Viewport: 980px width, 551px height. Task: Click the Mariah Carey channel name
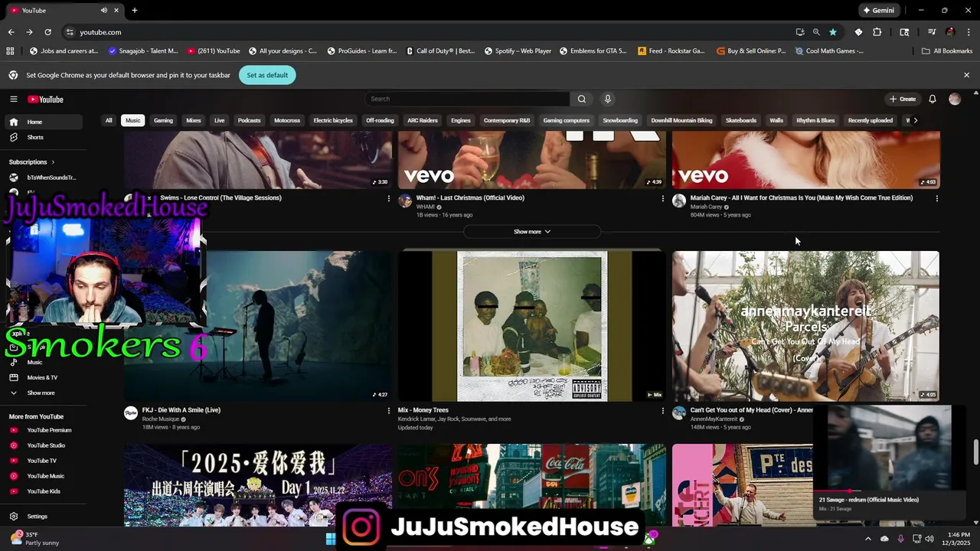point(706,207)
